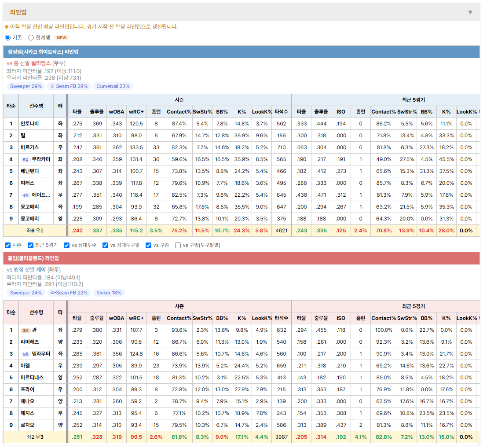Screen dimensions: 483x448
Task: Click the orange NEW badge
Action: tap(62, 37)
